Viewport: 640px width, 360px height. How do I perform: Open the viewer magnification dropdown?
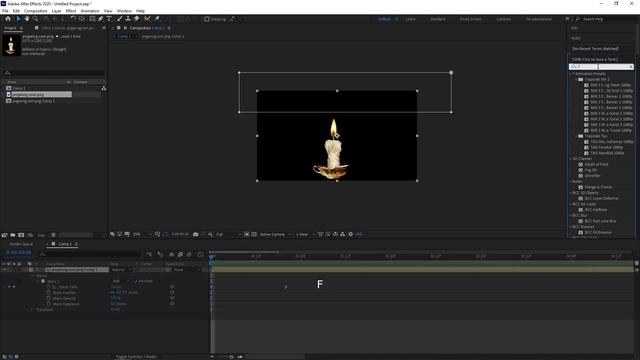142,234
